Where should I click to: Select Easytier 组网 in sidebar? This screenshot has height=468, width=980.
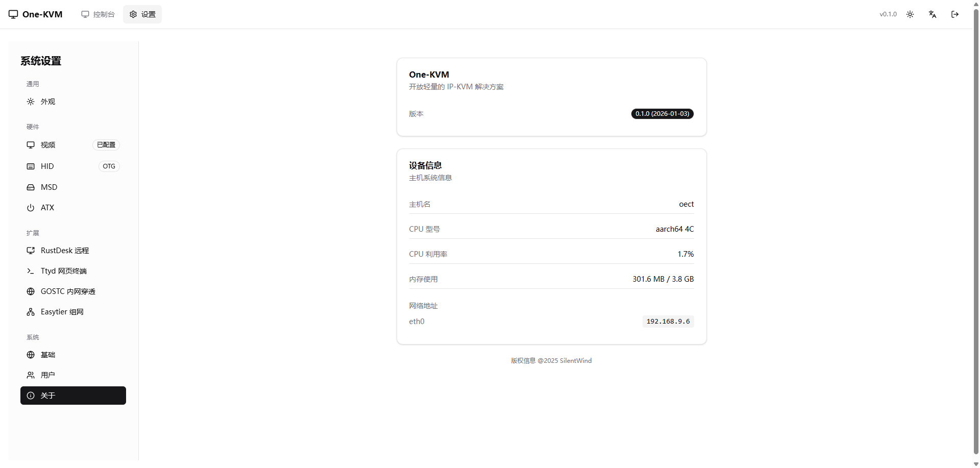62,312
